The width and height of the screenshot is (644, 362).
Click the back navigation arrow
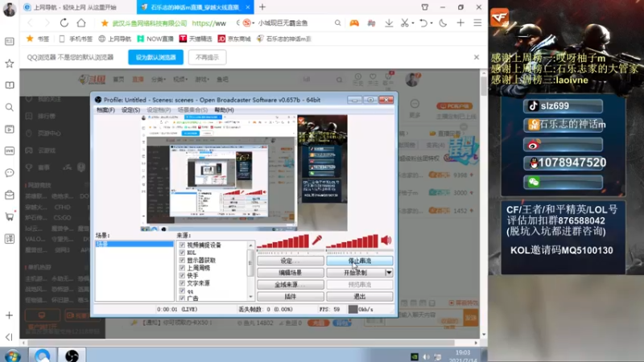coord(30,23)
